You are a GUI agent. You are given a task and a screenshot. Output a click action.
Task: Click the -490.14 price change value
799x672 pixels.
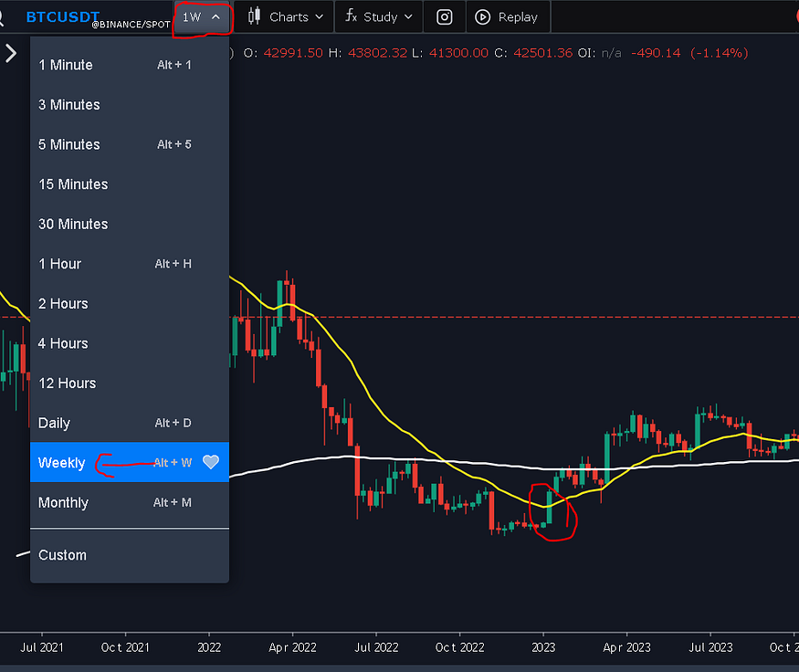(656, 53)
